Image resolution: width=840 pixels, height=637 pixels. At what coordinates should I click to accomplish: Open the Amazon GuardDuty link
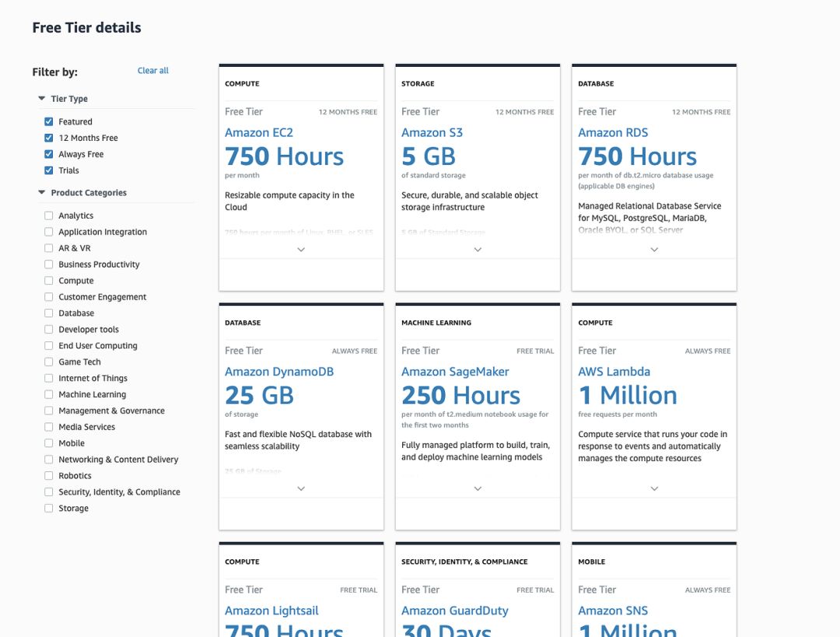[x=455, y=611]
